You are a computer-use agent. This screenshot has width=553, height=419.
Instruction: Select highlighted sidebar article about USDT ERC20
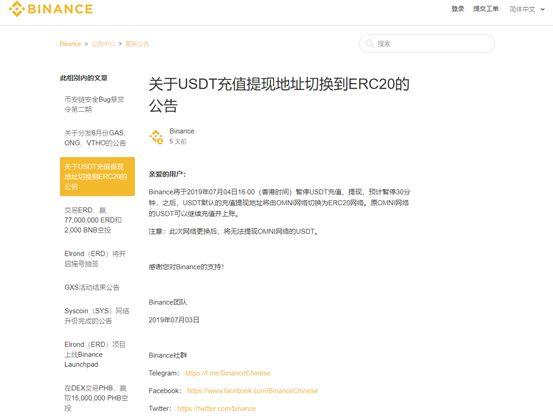(97, 176)
